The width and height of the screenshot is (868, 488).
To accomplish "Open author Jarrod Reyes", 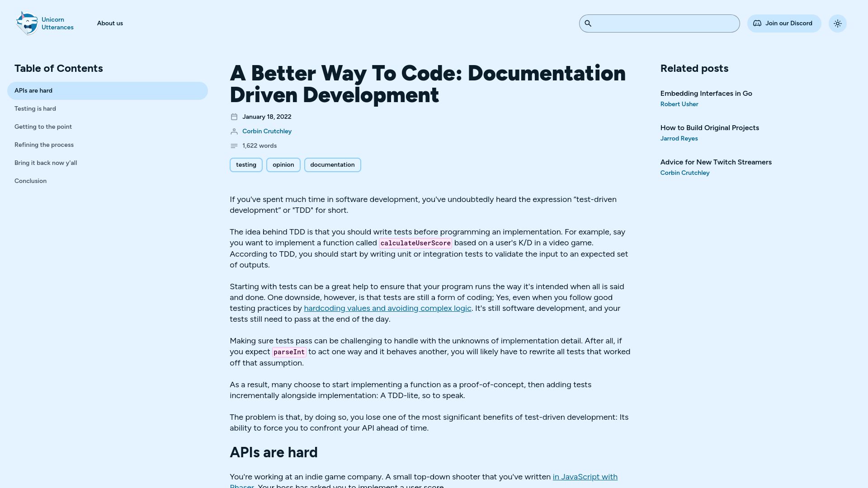I will pos(679,139).
